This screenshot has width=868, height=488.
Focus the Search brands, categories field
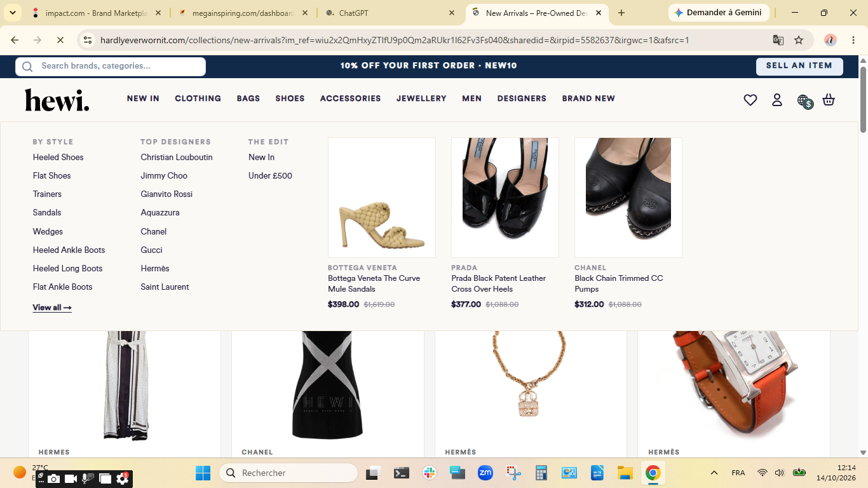pyautogui.click(x=111, y=66)
